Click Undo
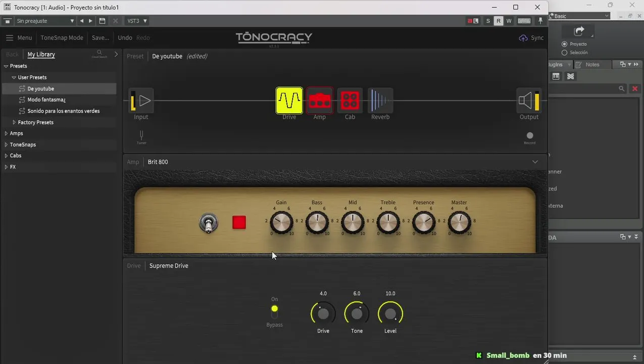 (125, 38)
